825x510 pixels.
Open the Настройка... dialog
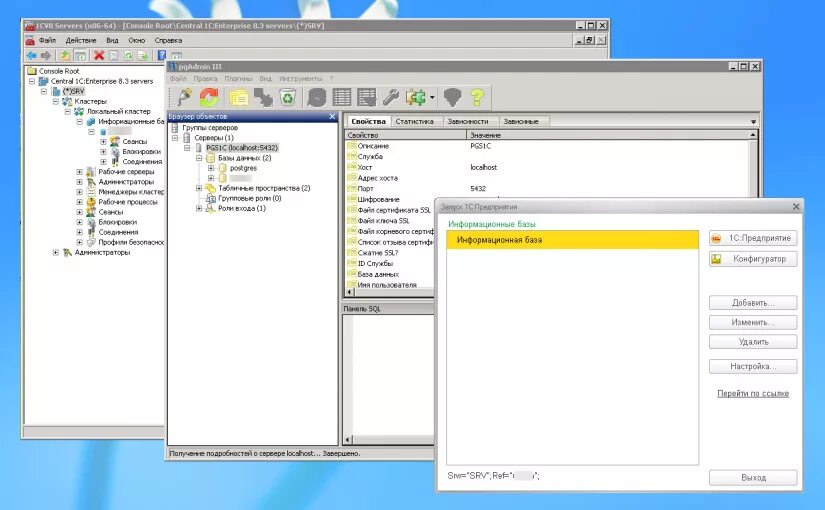pos(753,366)
